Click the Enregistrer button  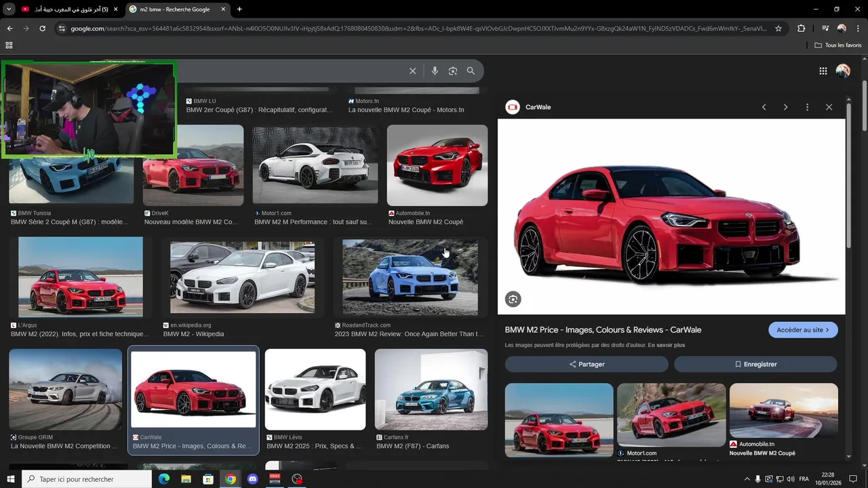(755, 364)
